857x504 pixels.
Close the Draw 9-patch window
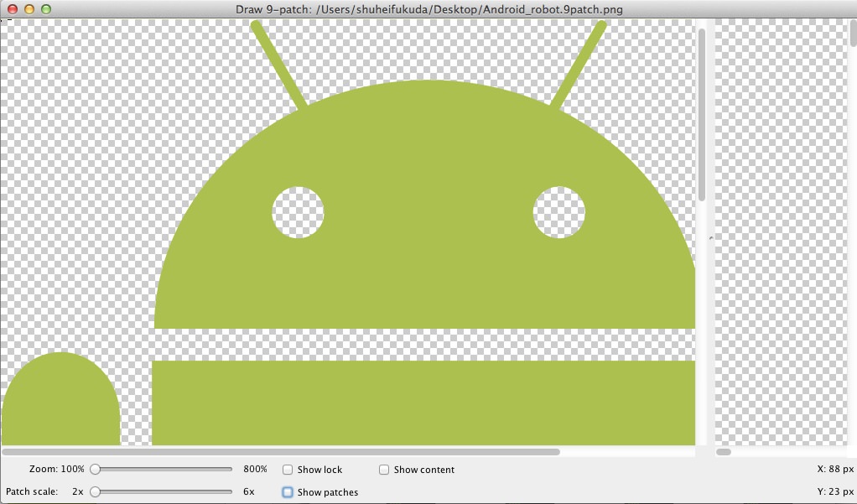click(12, 9)
